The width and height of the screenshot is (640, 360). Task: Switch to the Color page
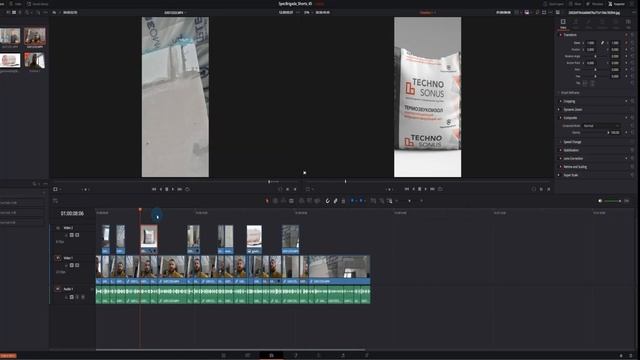click(x=319, y=356)
